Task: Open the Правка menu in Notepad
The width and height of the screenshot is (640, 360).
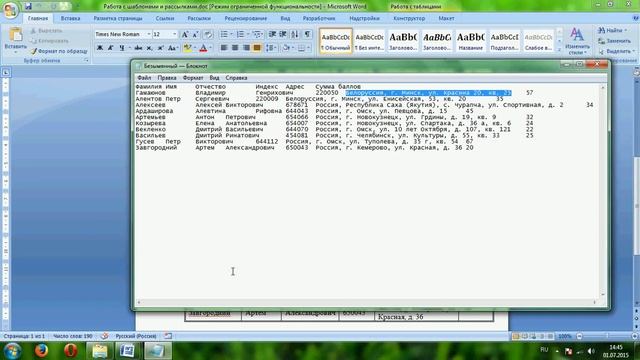Action: 167,78
